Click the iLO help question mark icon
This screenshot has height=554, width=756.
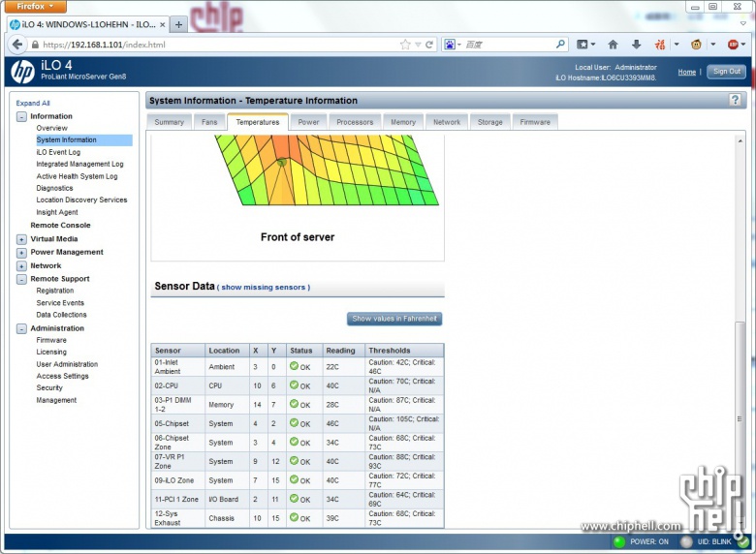click(736, 100)
